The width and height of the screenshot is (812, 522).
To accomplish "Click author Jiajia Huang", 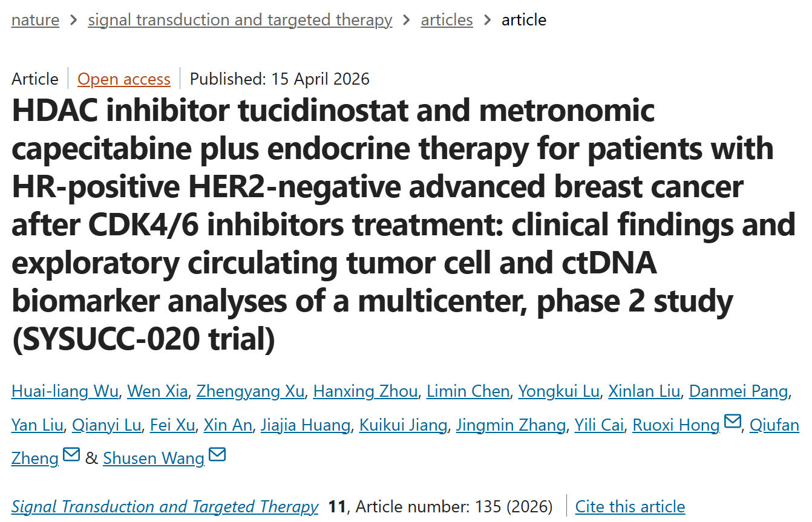I will point(305,425).
